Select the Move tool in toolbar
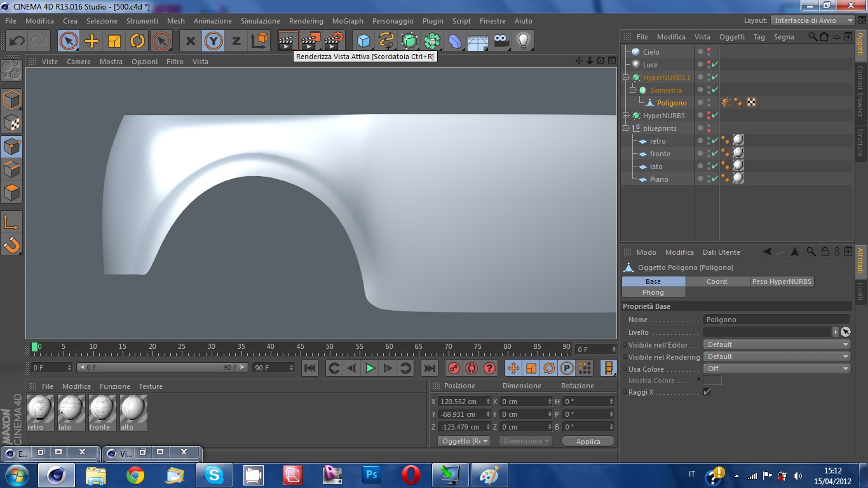 tap(92, 41)
